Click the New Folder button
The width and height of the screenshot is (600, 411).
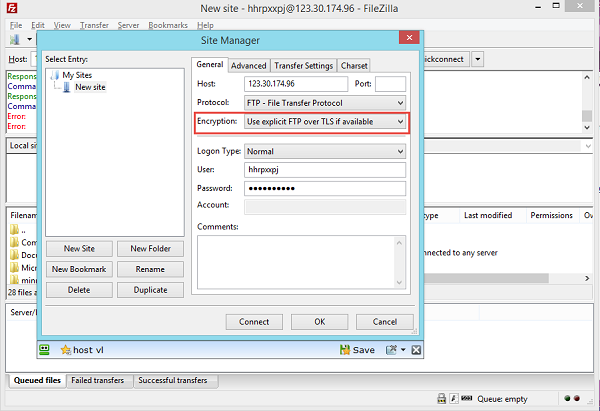[x=150, y=248]
